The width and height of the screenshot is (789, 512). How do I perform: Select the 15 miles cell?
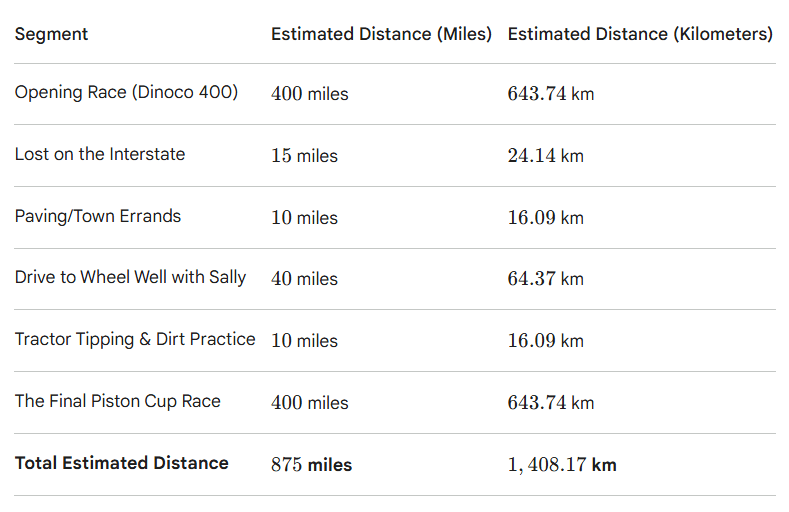[x=304, y=155]
